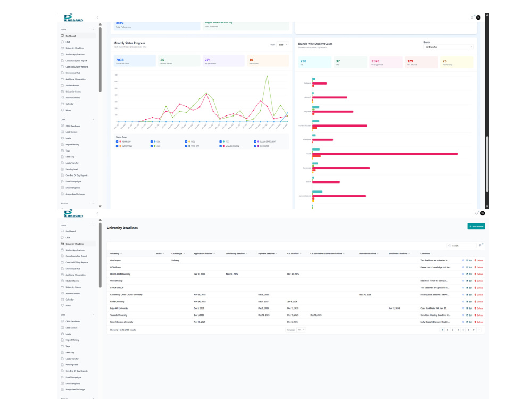Collapse sidebar arrow in top dashboard window
The width and height of the screenshot is (532, 399).
(97, 18)
